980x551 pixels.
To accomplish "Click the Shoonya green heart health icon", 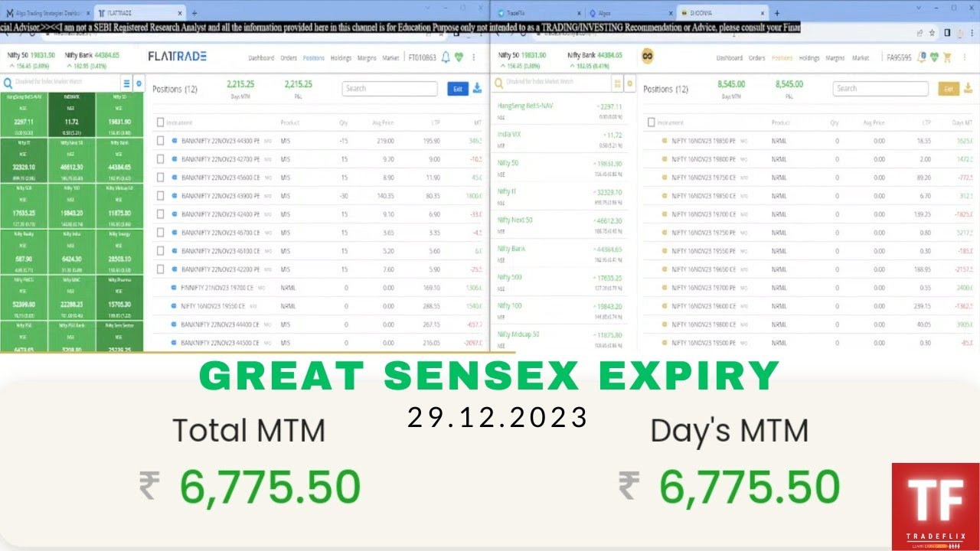I will pos(935,57).
